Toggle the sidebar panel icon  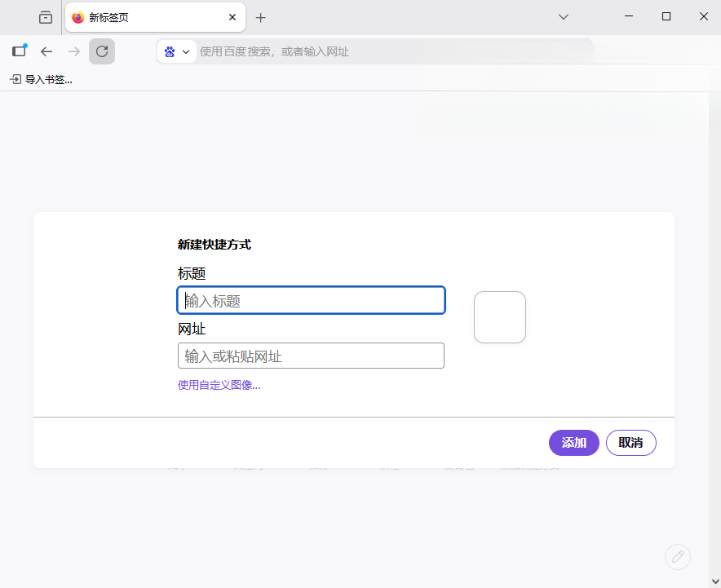point(20,51)
